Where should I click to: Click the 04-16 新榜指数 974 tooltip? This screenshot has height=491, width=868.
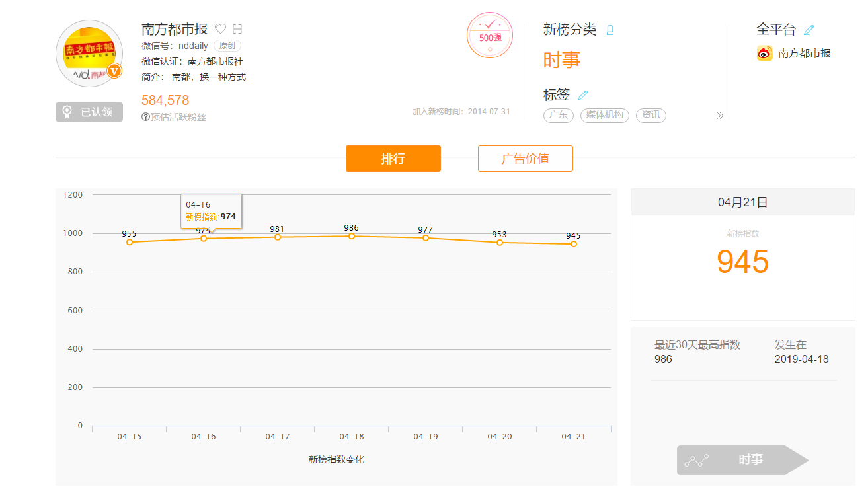(x=212, y=211)
